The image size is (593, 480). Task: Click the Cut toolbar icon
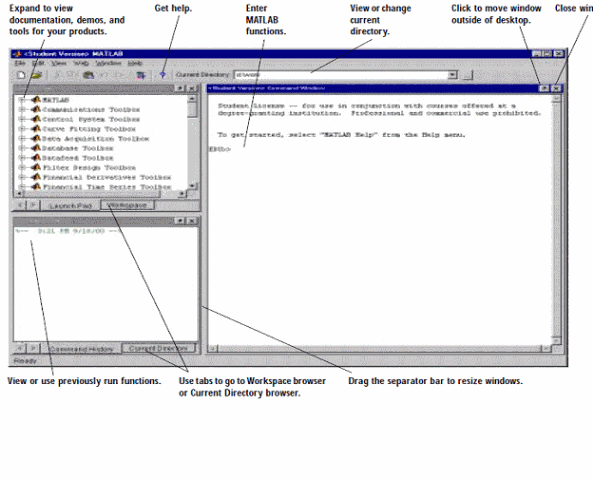57,75
